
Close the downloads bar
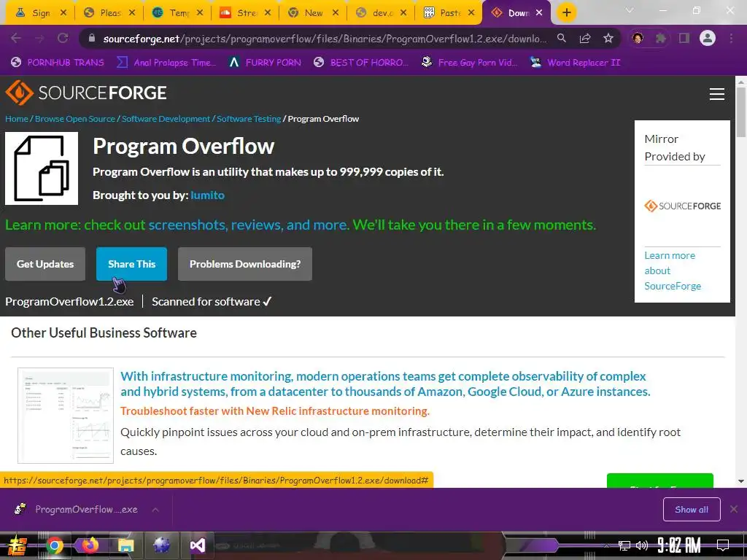734,510
